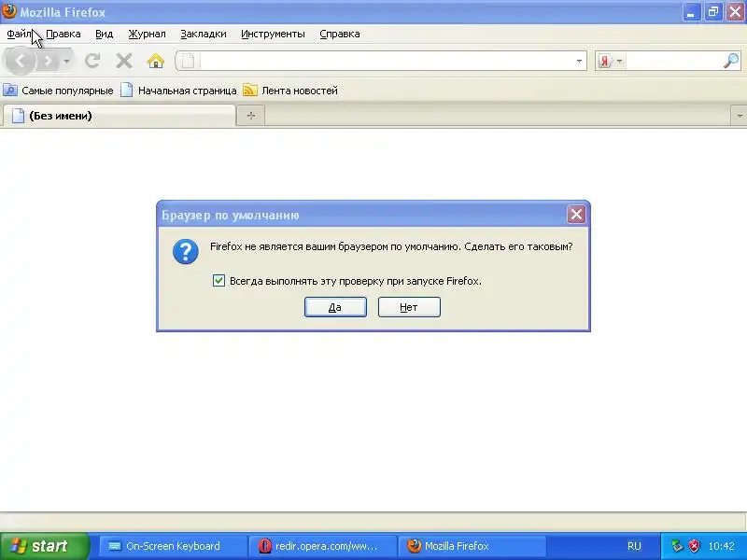Screen dimensions: 747x560
Task: Open the Инструменты menu
Action: click(x=273, y=34)
